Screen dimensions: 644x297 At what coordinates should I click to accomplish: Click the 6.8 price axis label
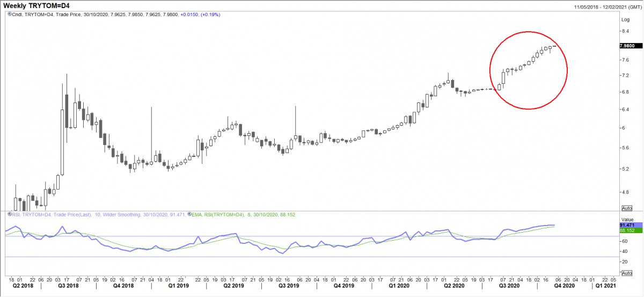(x=625, y=92)
